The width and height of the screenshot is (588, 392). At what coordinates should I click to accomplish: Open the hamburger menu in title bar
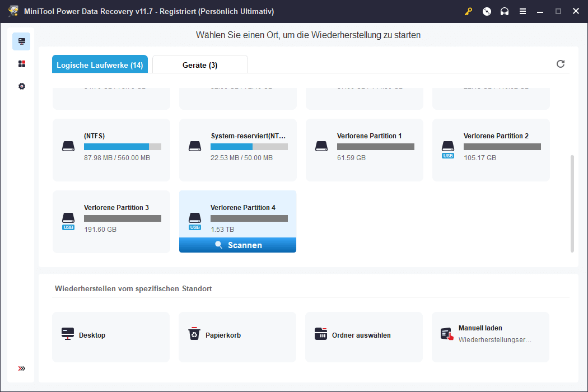[x=522, y=11]
